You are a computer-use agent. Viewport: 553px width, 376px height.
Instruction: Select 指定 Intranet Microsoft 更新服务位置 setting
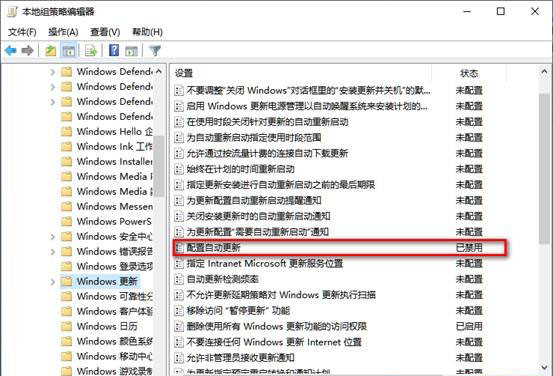(265, 263)
